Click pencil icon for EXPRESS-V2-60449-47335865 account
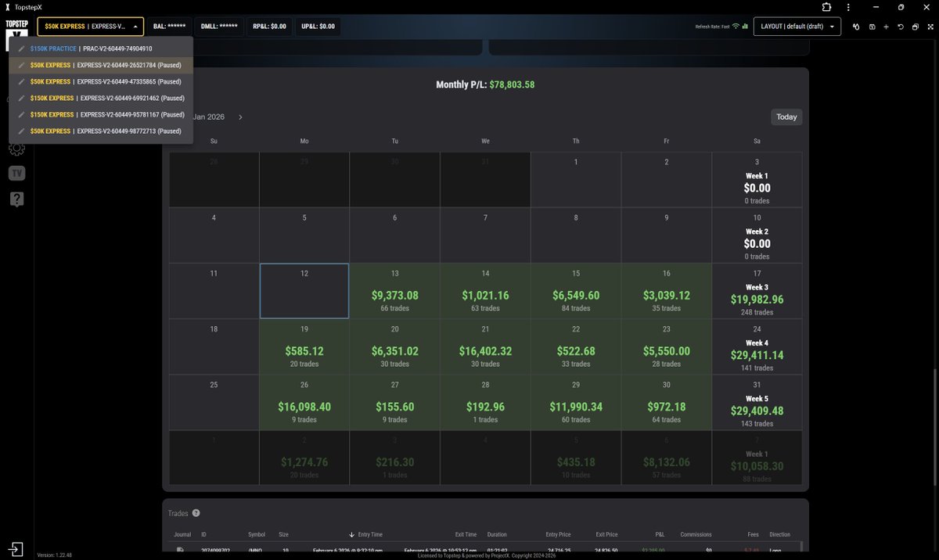The image size is (939, 560). (21, 81)
